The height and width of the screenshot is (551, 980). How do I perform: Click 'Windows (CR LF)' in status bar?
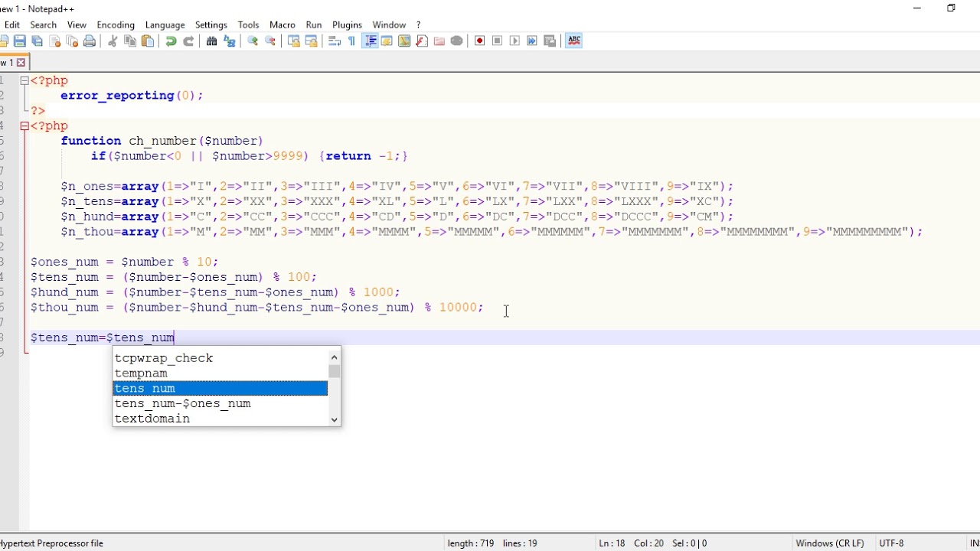[830, 543]
